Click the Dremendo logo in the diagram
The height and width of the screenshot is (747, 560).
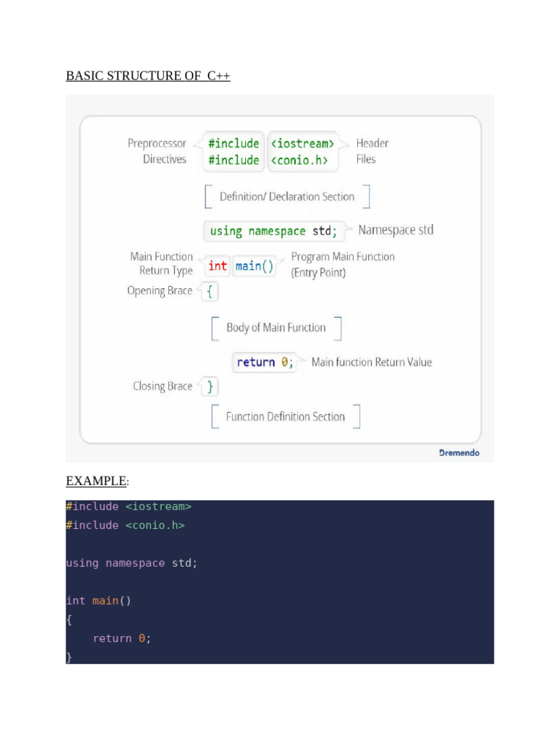click(459, 452)
